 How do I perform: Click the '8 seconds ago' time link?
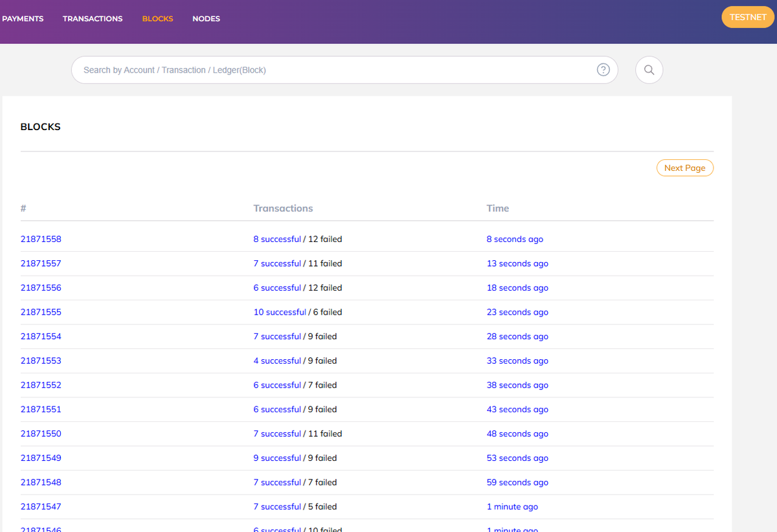(515, 239)
